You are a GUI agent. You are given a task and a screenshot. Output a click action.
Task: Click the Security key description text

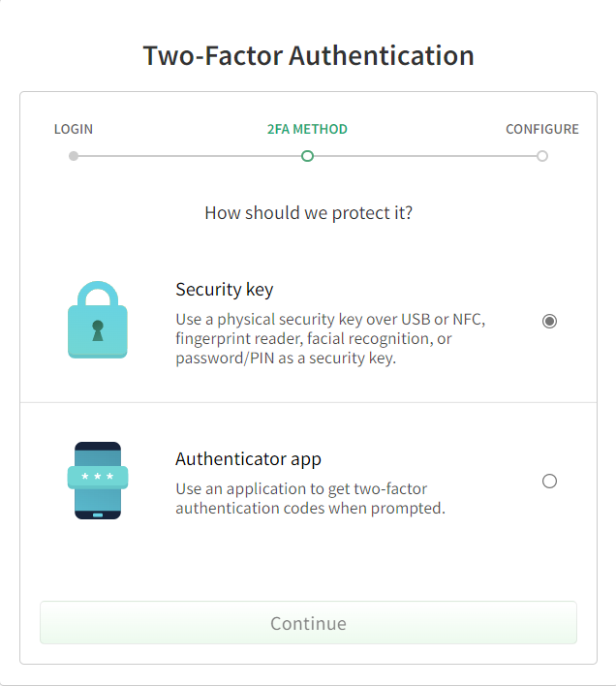pyautogui.click(x=329, y=338)
